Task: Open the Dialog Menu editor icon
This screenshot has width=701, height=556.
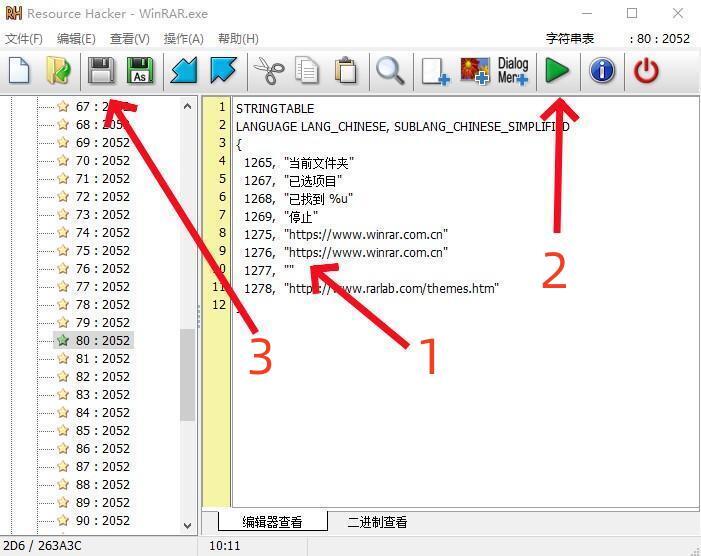Action: [x=513, y=71]
